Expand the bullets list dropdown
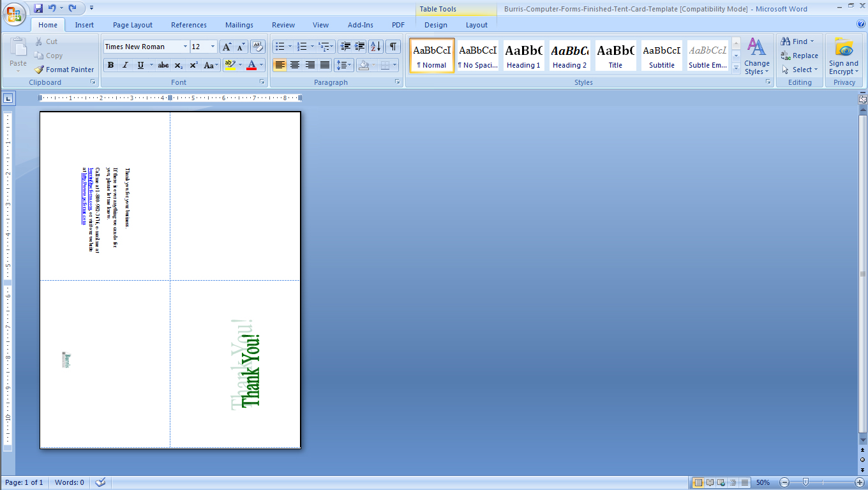This screenshot has height=490, width=868. coord(290,47)
